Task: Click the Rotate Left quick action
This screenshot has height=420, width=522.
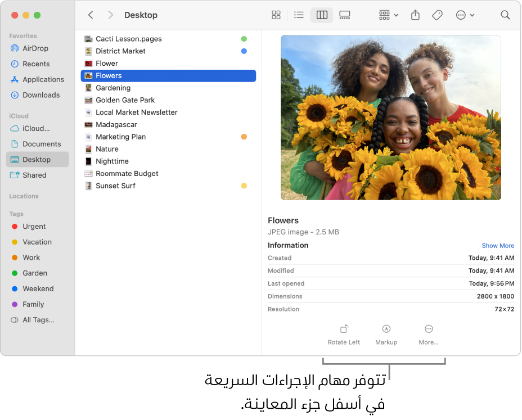Action: (344, 335)
